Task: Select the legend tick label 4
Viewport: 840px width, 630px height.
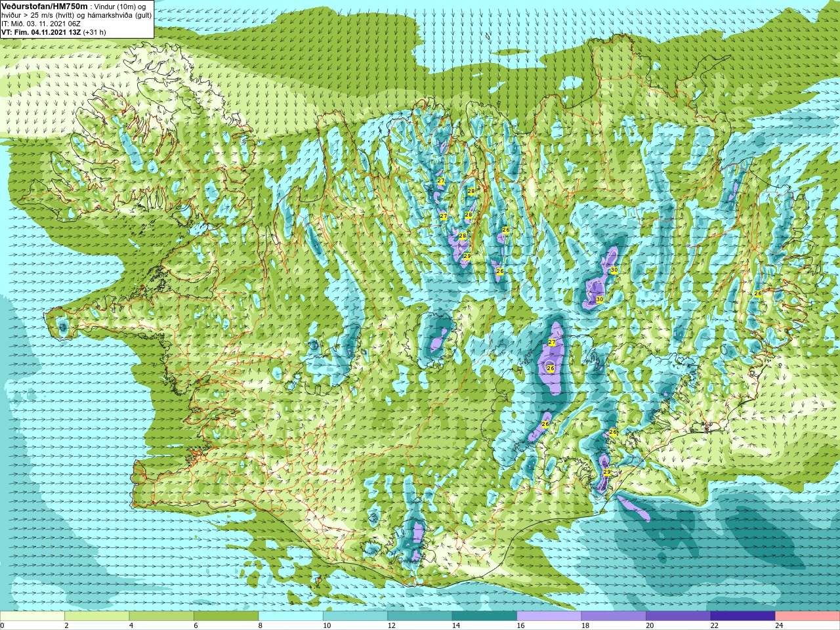Action: click(131, 625)
